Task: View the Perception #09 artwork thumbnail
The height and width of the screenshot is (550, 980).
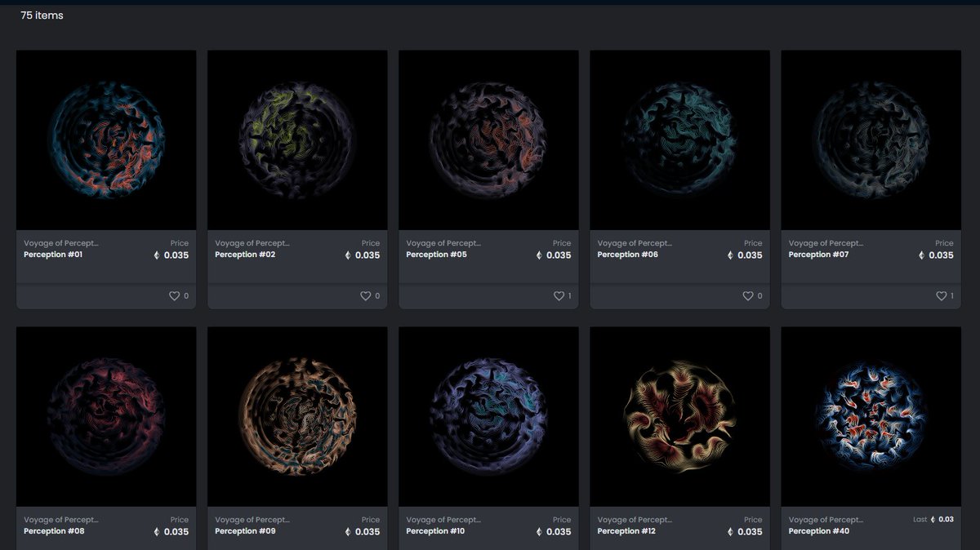Action: (x=297, y=417)
